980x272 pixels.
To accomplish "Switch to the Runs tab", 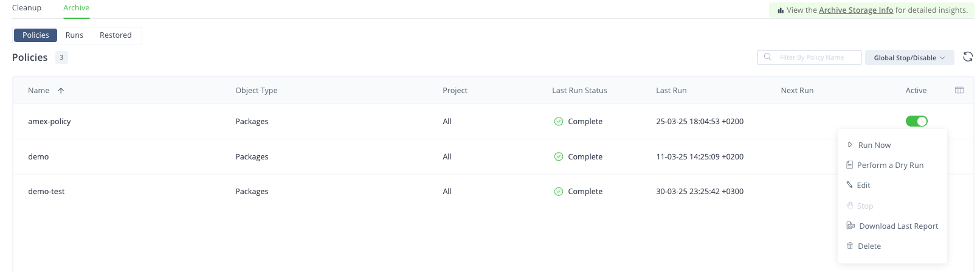I will [x=74, y=35].
